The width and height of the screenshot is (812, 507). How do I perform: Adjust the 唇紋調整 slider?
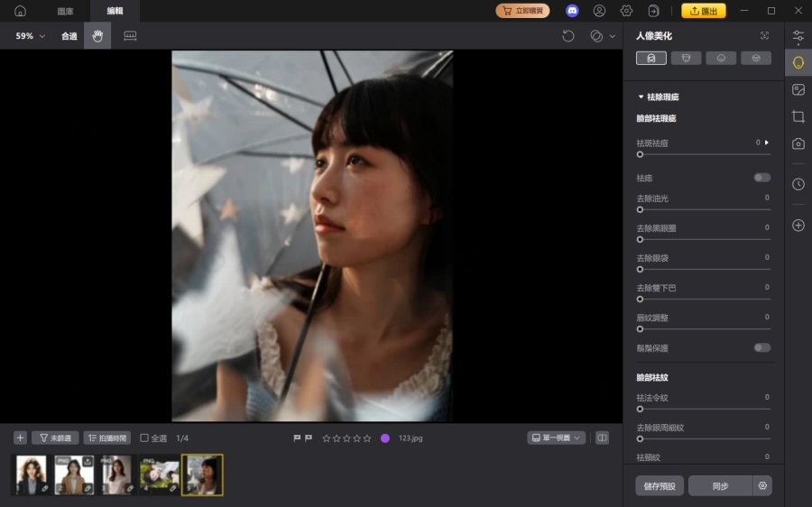(x=705, y=329)
